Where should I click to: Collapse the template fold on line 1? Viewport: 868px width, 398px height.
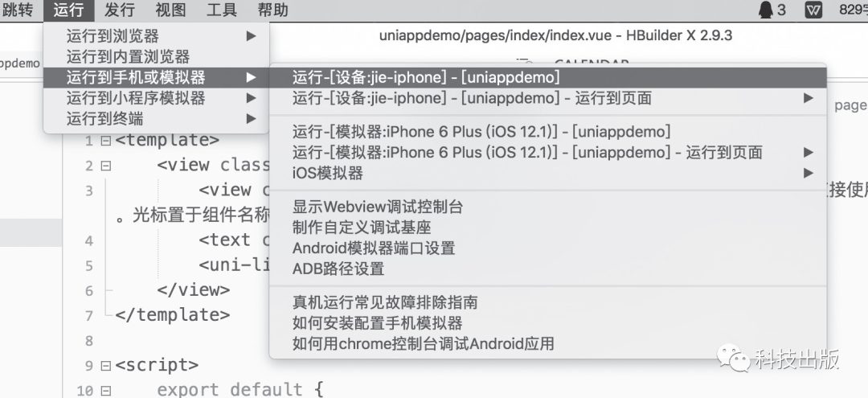point(106,142)
